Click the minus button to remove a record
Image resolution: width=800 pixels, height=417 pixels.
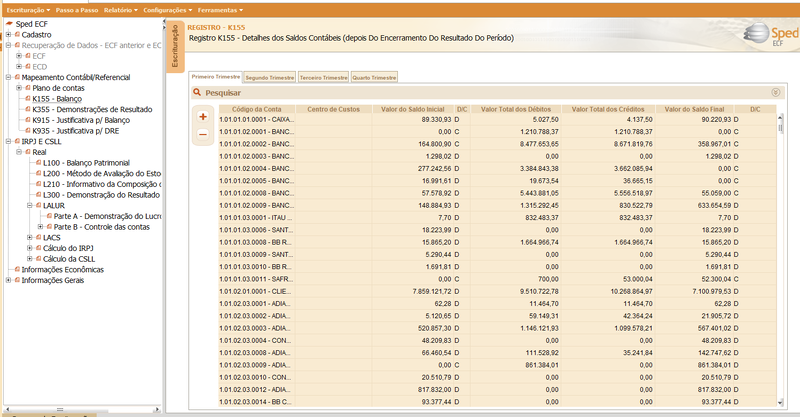(203, 134)
